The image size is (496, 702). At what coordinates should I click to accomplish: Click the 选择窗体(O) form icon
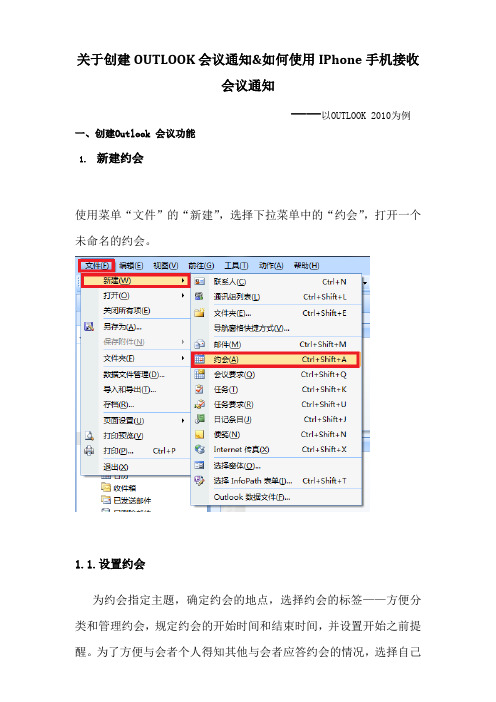(200, 466)
